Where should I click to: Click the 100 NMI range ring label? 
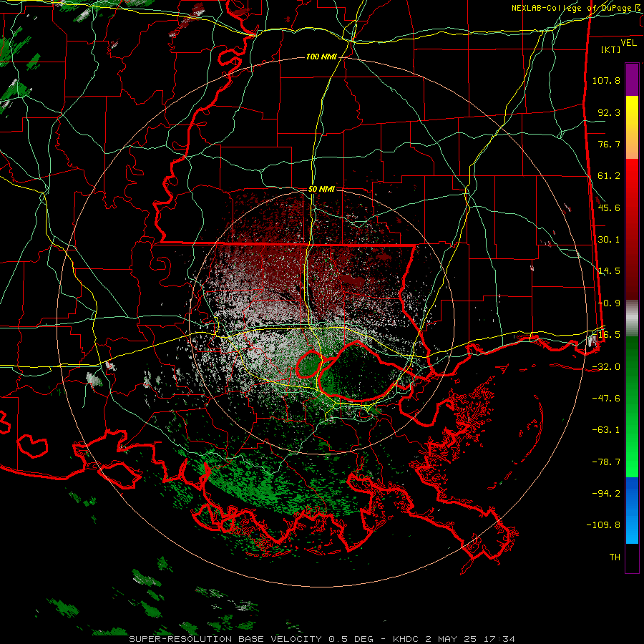click(321, 57)
